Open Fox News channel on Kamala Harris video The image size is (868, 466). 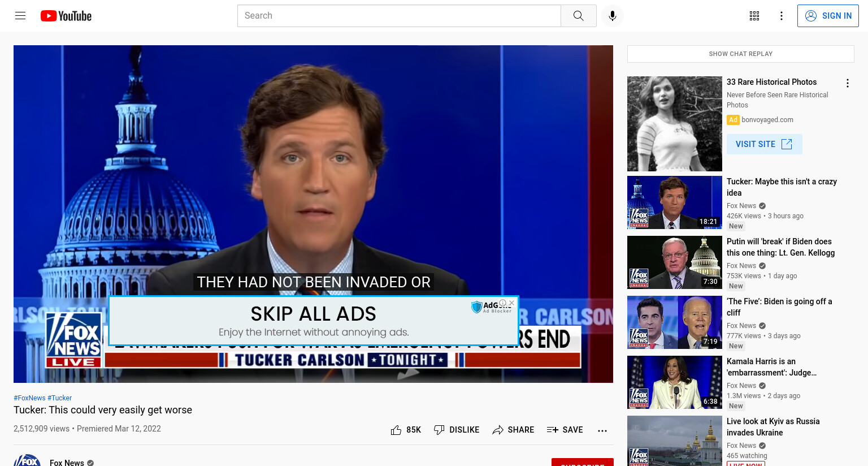(x=741, y=386)
